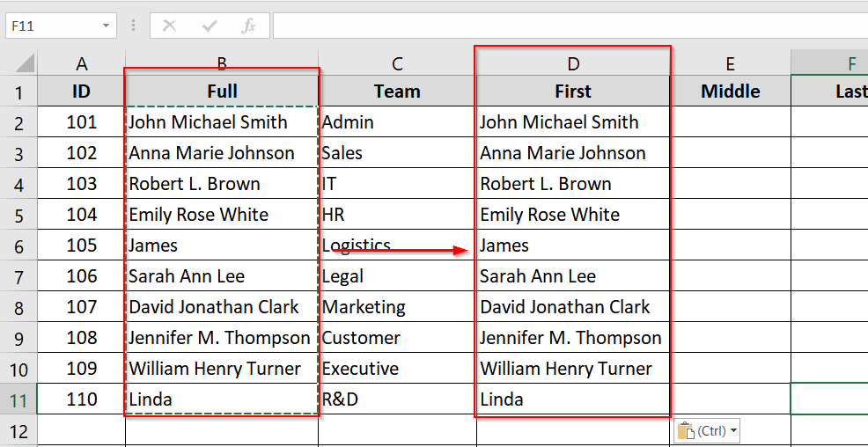The width and height of the screenshot is (868, 447).
Task: Click the Enter checkmark formula bar icon
Action: [x=210, y=26]
